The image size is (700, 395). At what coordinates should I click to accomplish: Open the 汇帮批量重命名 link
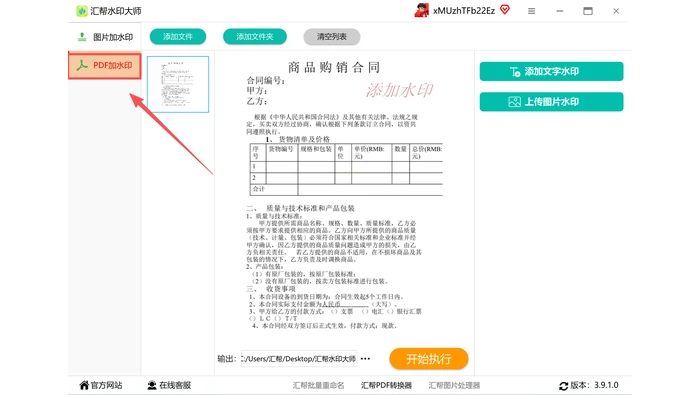tap(318, 385)
